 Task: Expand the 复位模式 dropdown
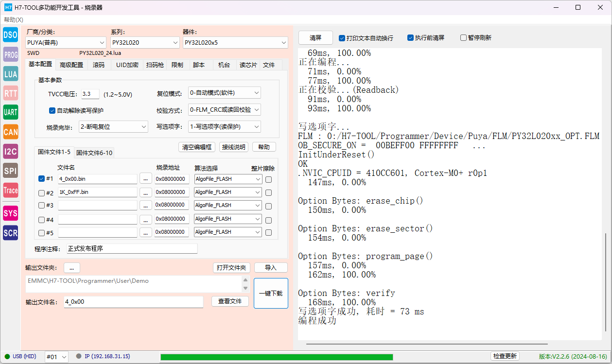point(225,92)
